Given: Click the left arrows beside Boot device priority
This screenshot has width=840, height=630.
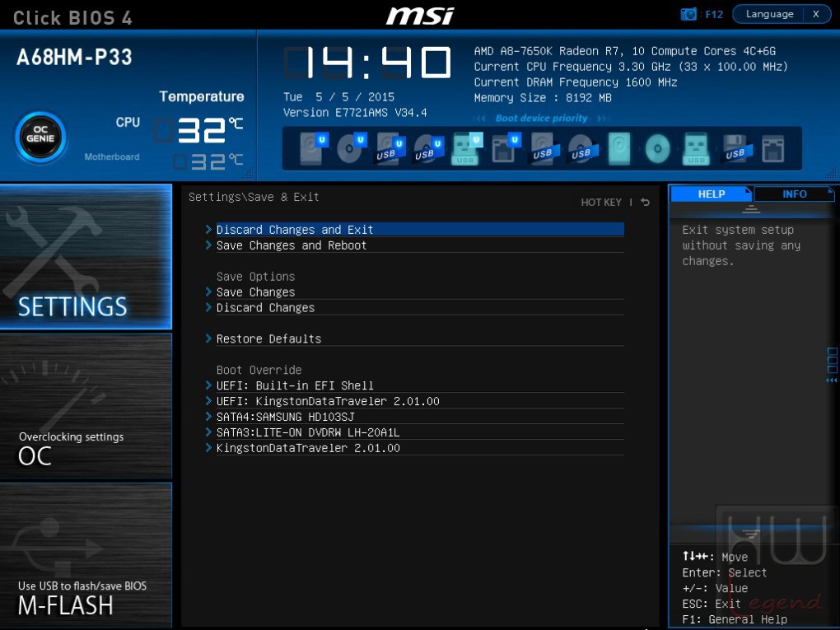Looking at the screenshot, I should click(x=481, y=119).
